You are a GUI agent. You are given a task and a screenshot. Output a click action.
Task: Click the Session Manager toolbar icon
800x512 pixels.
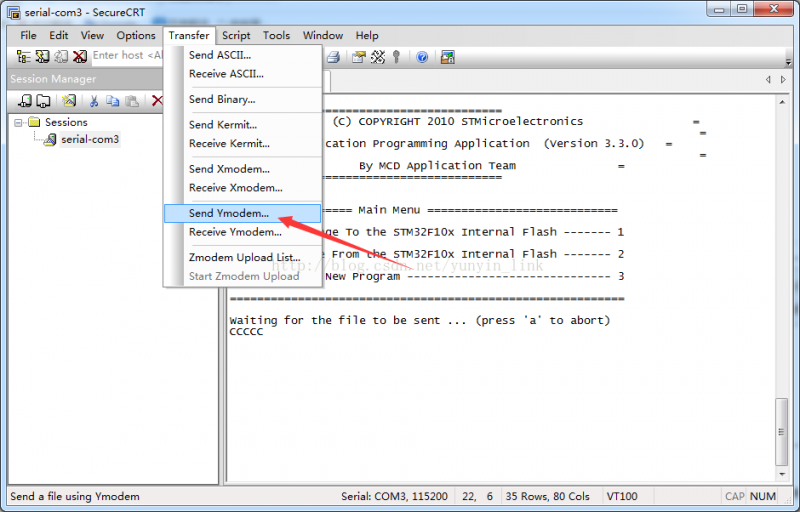[23, 57]
